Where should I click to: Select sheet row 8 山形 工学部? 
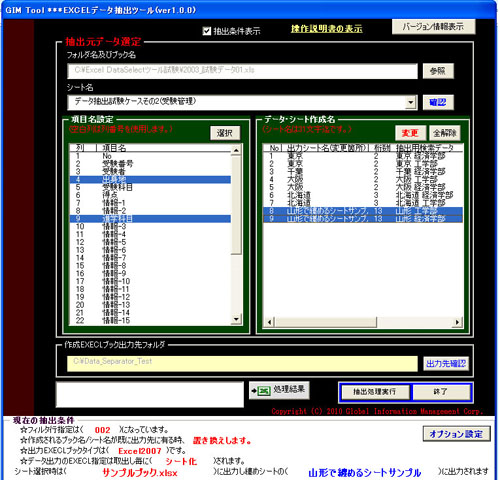[363, 211]
